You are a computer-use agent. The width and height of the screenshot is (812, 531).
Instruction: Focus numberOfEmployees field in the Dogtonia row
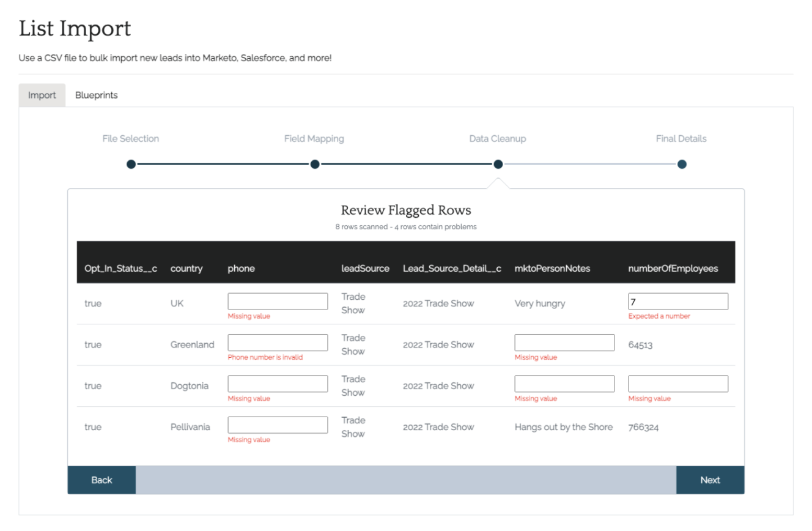pyautogui.click(x=678, y=384)
